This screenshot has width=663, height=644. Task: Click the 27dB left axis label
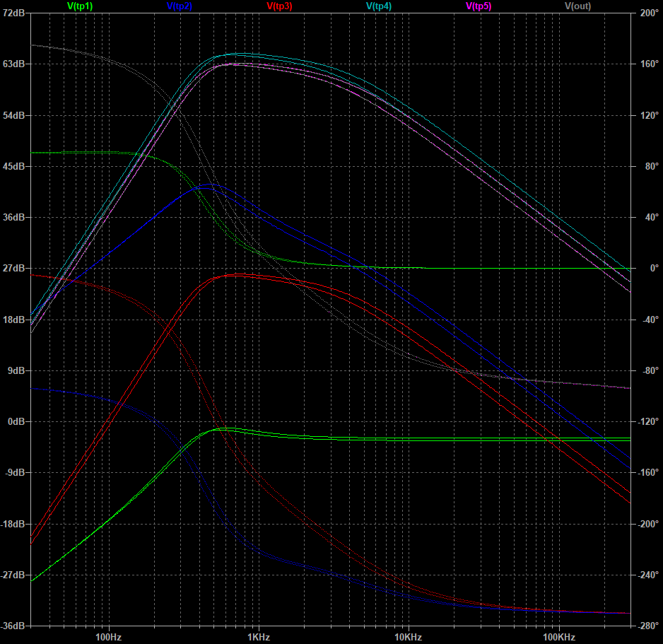tap(14, 269)
